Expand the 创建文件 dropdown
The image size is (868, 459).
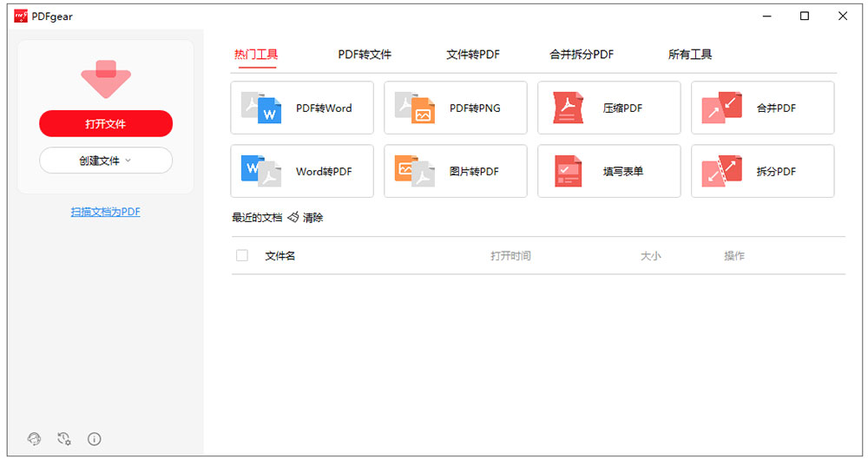(x=106, y=161)
